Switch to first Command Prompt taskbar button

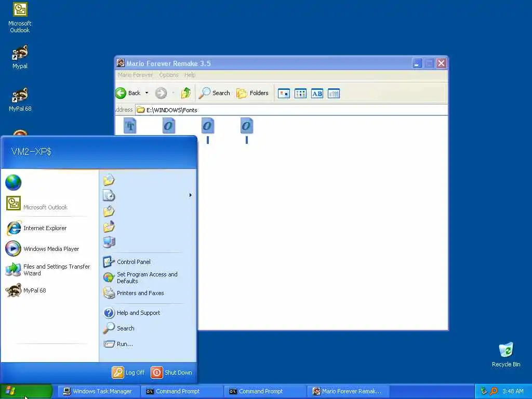(181, 391)
